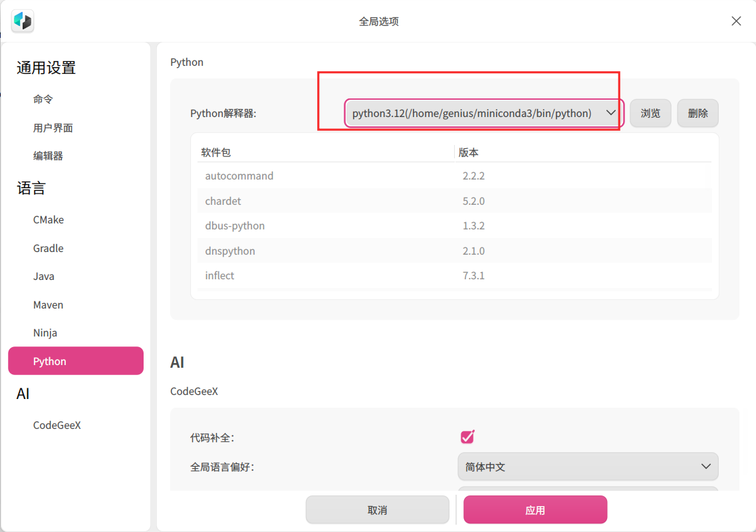
Task: Click the app logo icon in title bar
Action: point(23,21)
